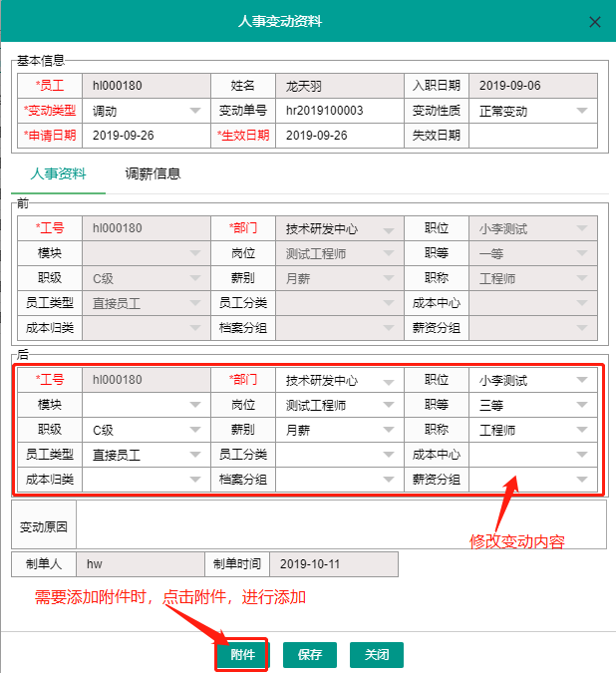Viewport: 616px width, 673px height.
Task: Open the 生效日期 date picker arrow
Action: (389, 136)
